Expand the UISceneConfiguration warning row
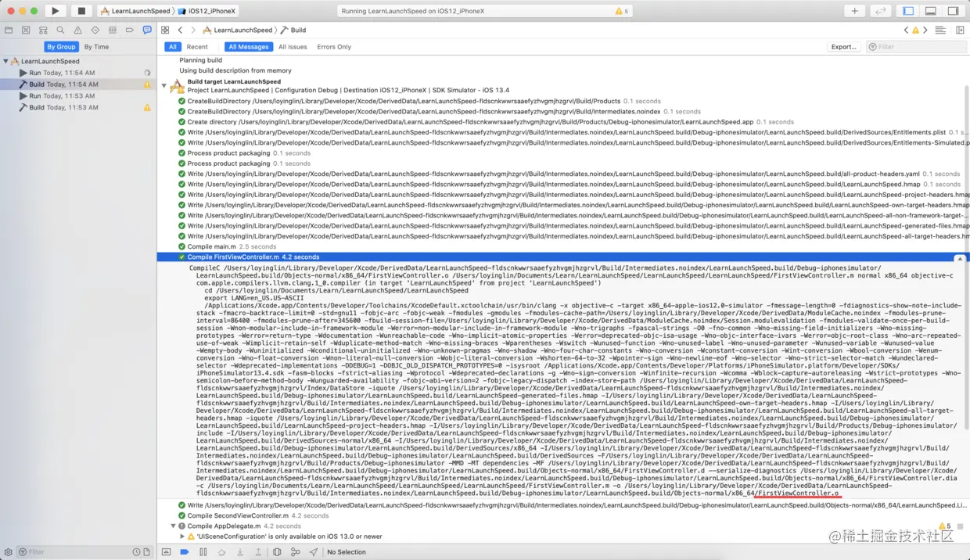Screen dimensions: 970x560 pos(182,537)
